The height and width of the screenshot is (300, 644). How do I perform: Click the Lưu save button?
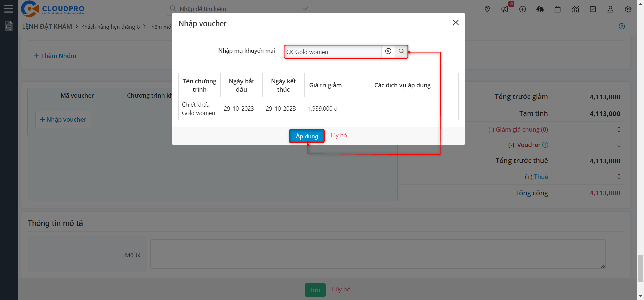pos(315,290)
